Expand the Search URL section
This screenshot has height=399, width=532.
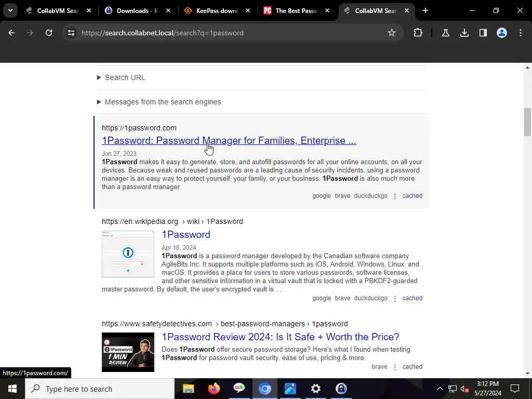[122, 77]
